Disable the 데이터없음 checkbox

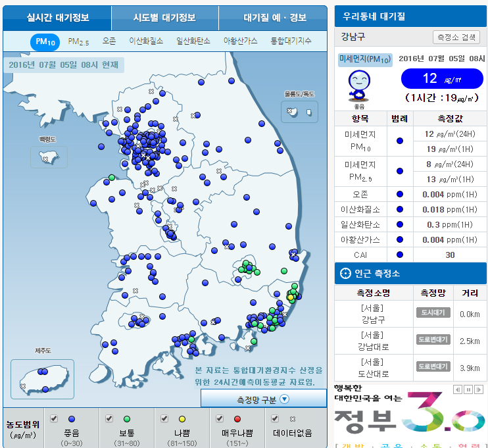click(275, 418)
